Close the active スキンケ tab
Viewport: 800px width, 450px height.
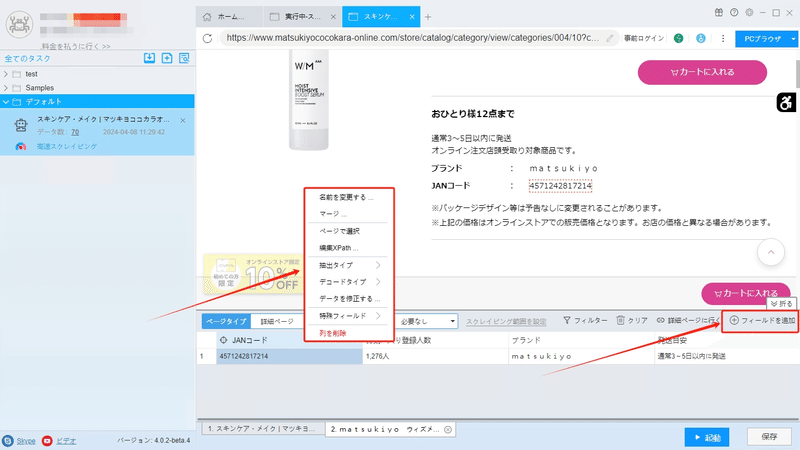click(x=412, y=17)
